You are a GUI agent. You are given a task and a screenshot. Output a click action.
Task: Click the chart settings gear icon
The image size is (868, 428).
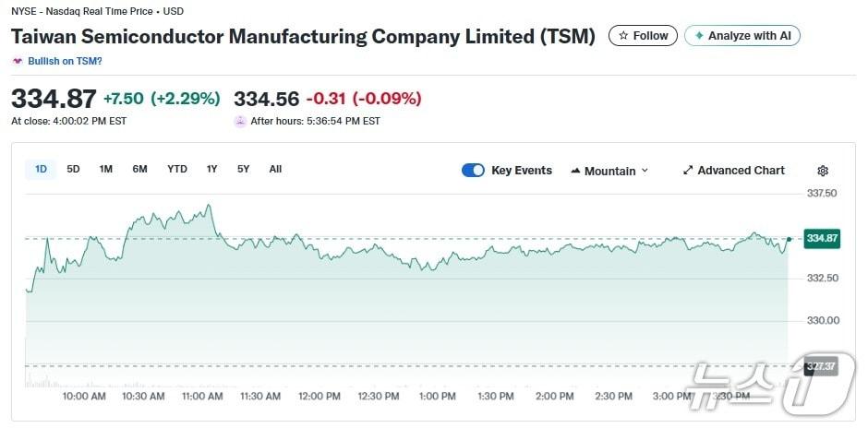pyautogui.click(x=823, y=171)
